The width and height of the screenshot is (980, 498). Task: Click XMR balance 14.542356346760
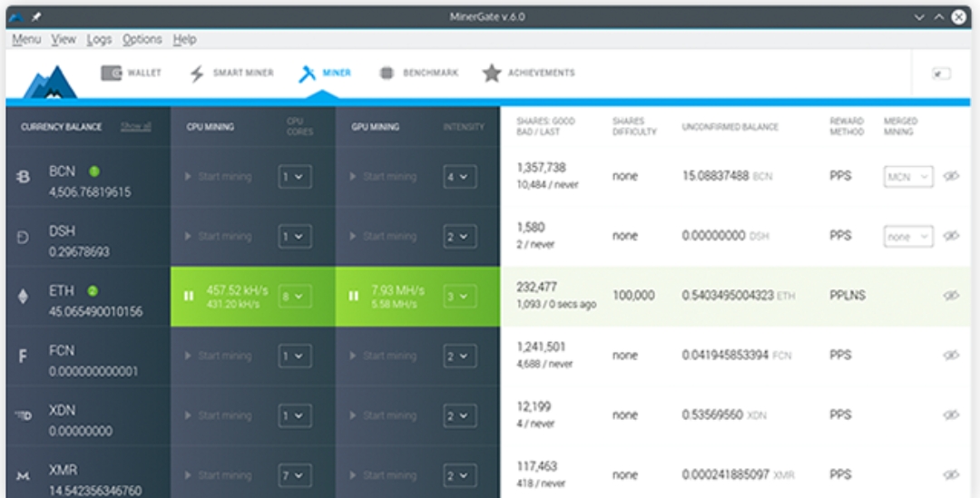[95, 491]
